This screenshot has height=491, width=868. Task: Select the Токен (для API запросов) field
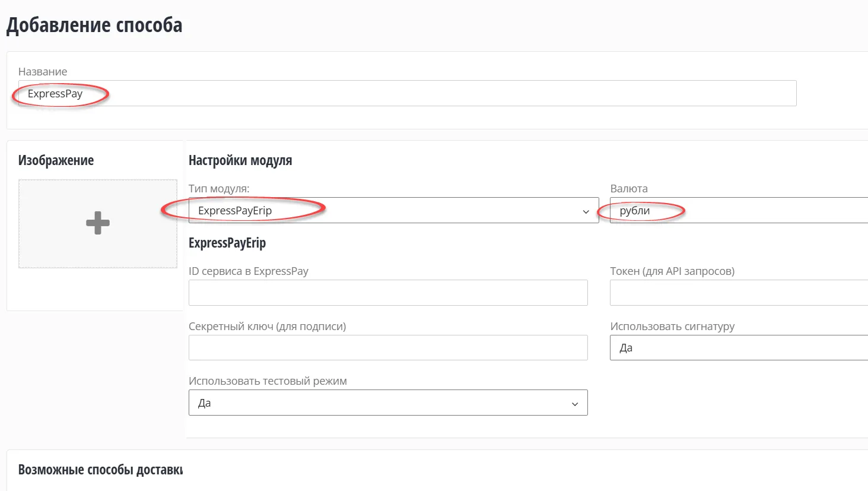736,292
